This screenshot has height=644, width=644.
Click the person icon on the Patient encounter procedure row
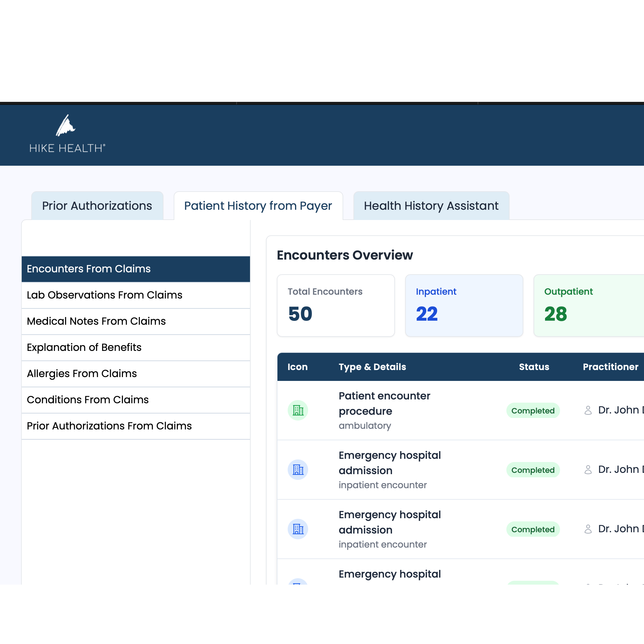pos(588,410)
